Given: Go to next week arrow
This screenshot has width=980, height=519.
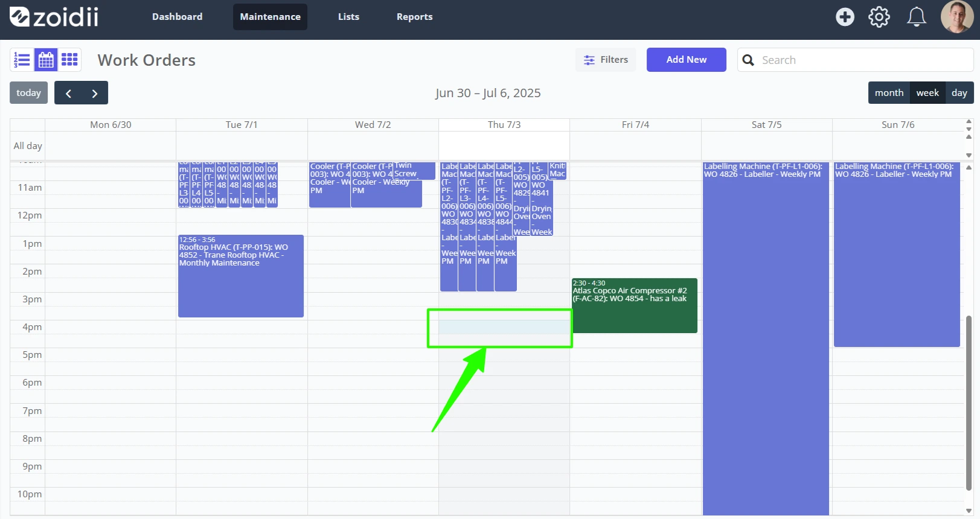Looking at the screenshot, I should [x=95, y=93].
